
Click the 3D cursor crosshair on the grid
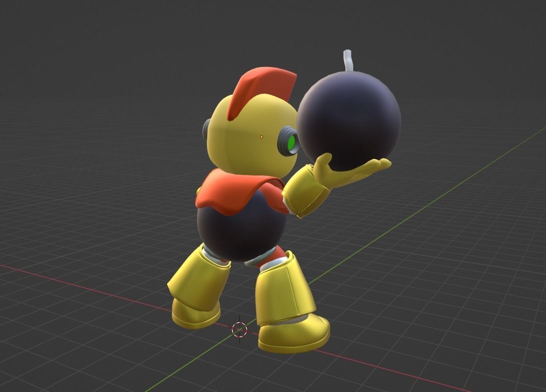pyautogui.click(x=240, y=329)
